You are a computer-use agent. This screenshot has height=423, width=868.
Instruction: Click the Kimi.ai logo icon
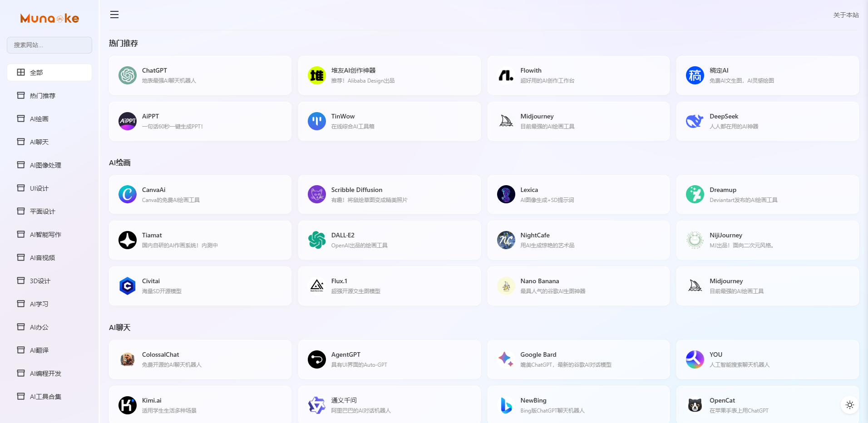pyautogui.click(x=128, y=405)
